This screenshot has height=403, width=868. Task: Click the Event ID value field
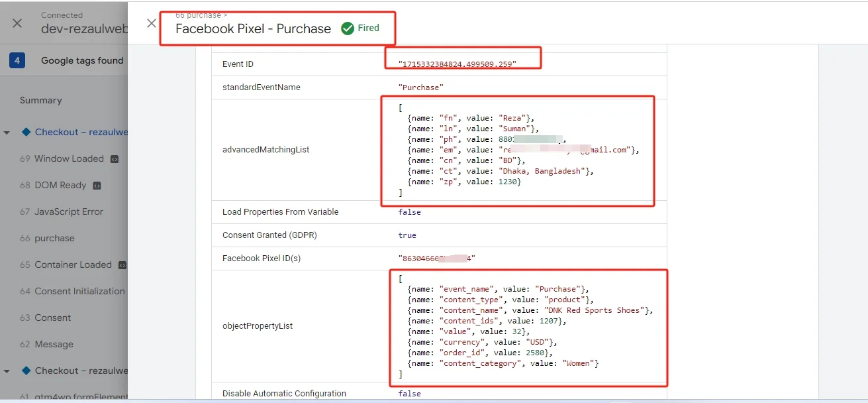click(457, 64)
